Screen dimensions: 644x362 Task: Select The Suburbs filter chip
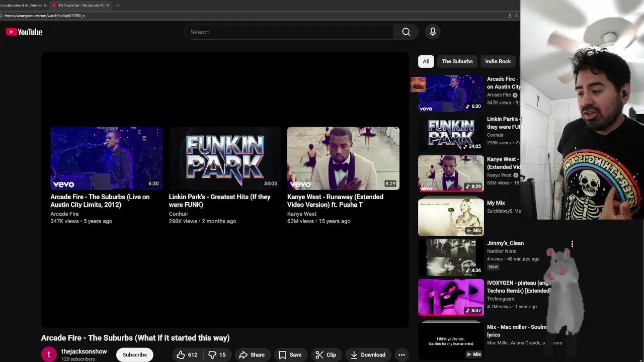pos(457,61)
